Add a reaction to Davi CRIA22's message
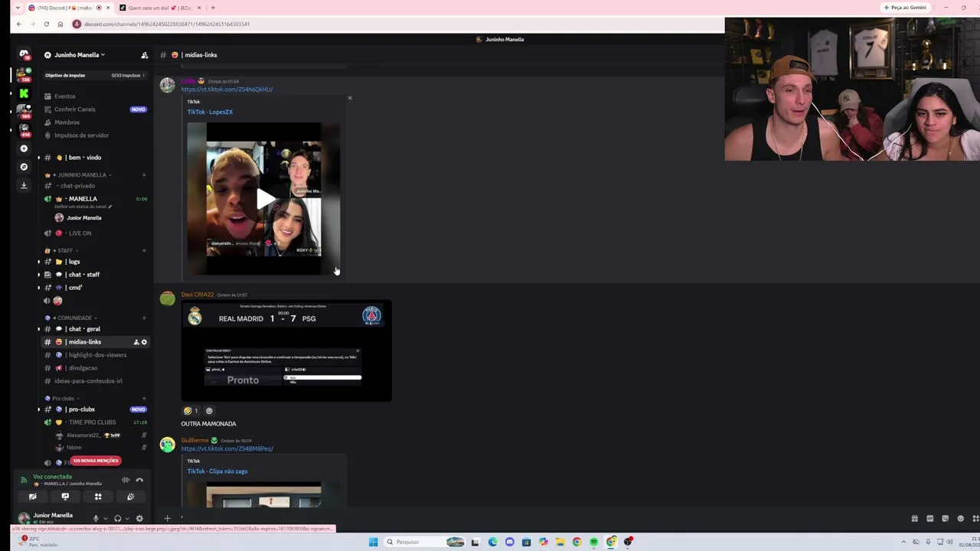 [x=209, y=411]
